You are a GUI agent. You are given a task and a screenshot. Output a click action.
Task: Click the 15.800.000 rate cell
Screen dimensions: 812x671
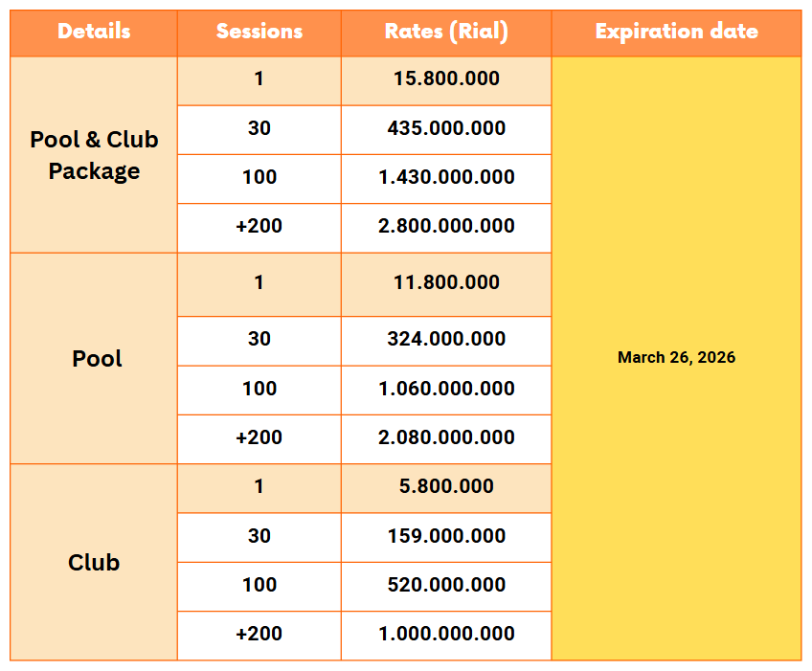[x=446, y=78]
